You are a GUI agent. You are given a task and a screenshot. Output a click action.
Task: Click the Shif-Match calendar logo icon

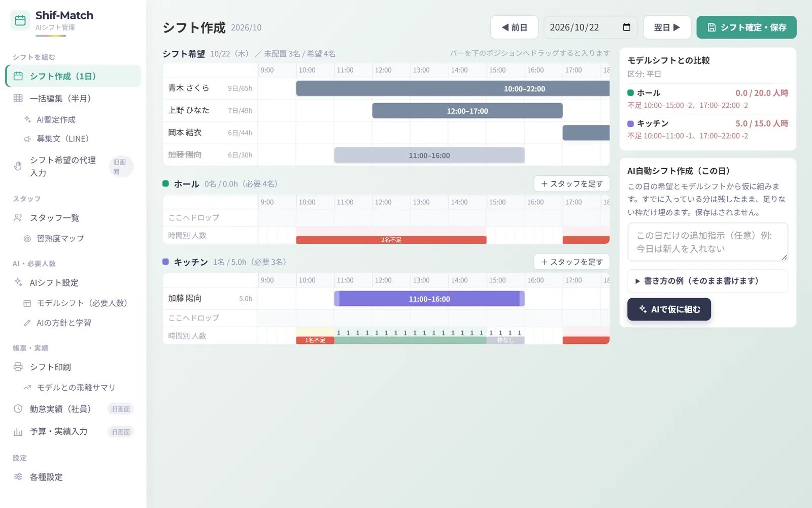coord(20,21)
